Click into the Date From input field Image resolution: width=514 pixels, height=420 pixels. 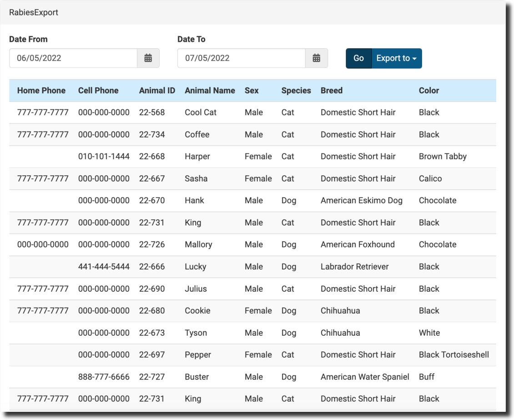[73, 58]
